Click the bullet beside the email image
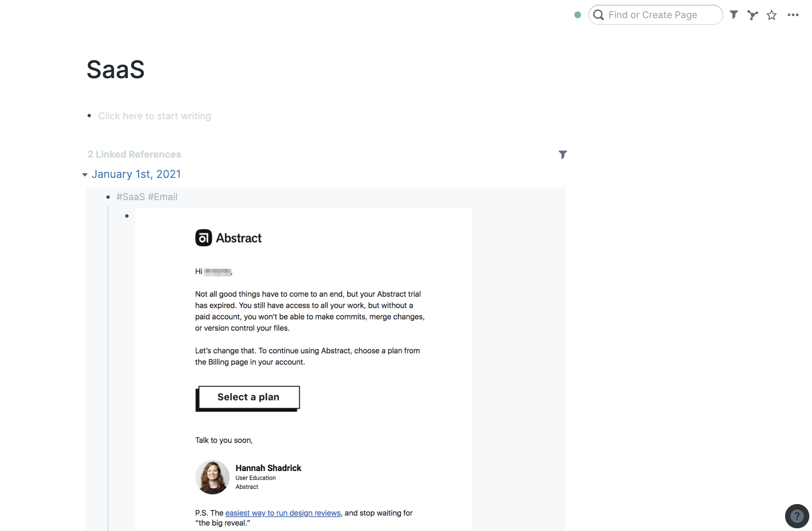Image resolution: width=812 pixels, height=531 pixels. click(x=127, y=216)
